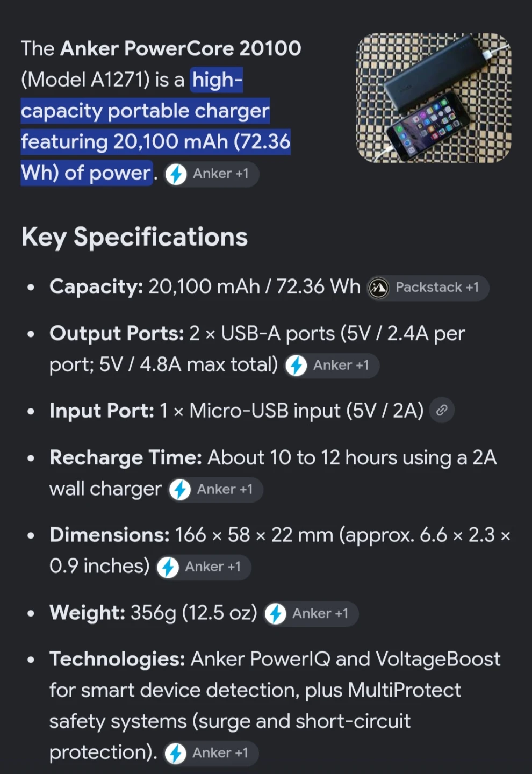Click the bold Anker PowerCore 20100 title
This screenshot has height=774, width=532.
[x=181, y=48]
